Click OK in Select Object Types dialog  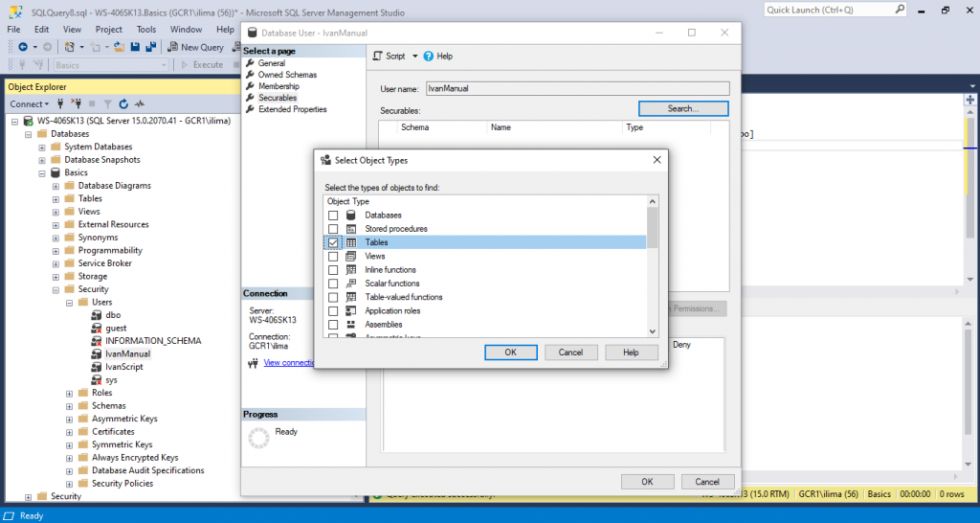pyautogui.click(x=511, y=352)
